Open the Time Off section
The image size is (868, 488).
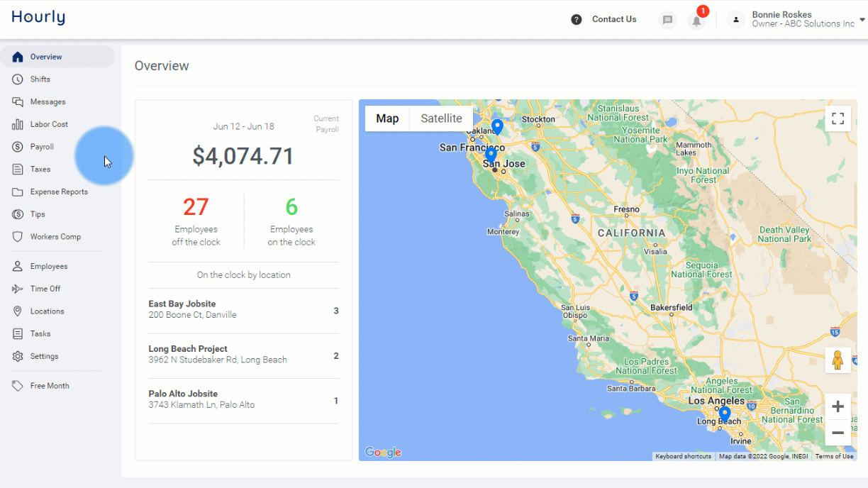[x=57, y=289]
